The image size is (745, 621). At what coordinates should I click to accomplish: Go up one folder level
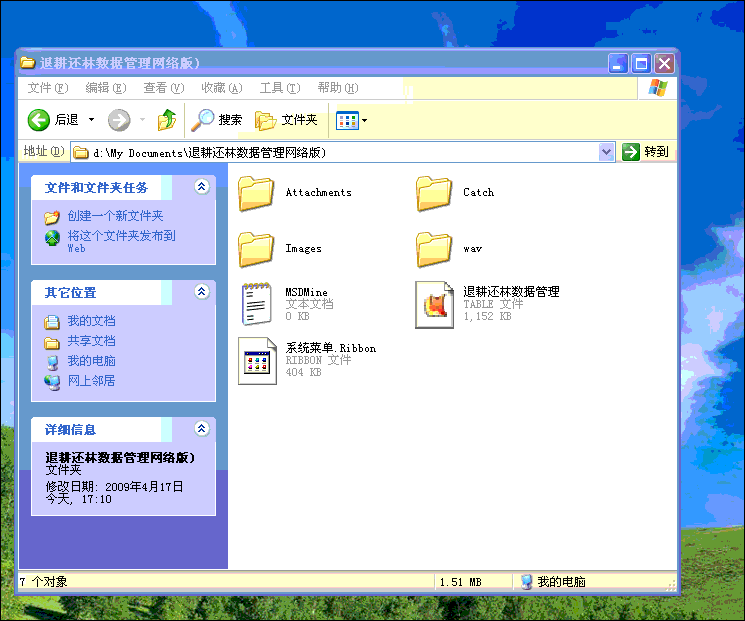167,120
